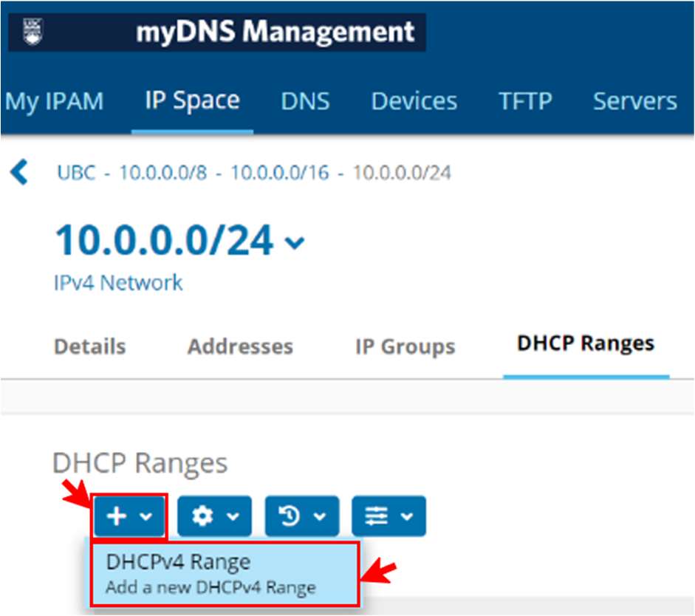Switch to the Addresses tab
The image size is (695, 616).
(240, 346)
